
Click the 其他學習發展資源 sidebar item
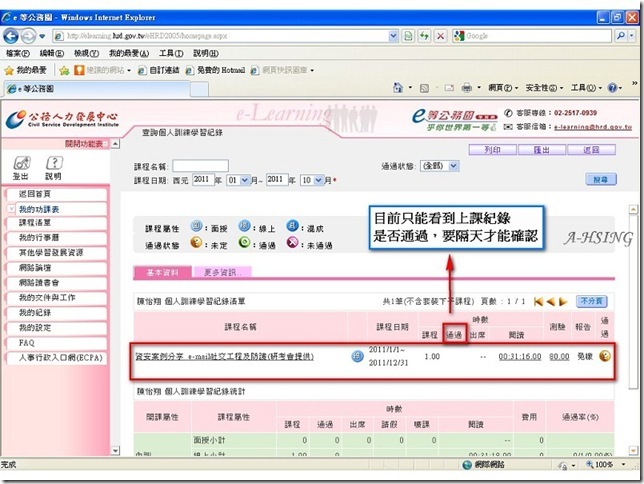coord(57,253)
